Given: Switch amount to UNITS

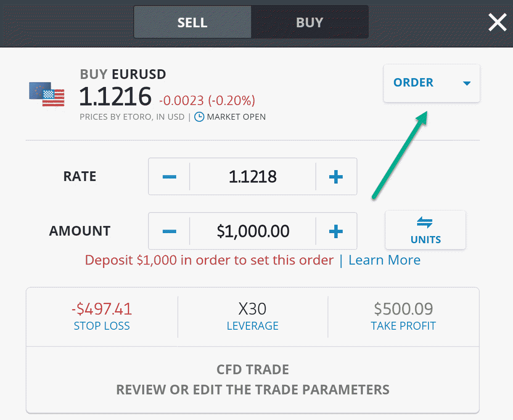Looking at the screenshot, I should click(426, 230).
